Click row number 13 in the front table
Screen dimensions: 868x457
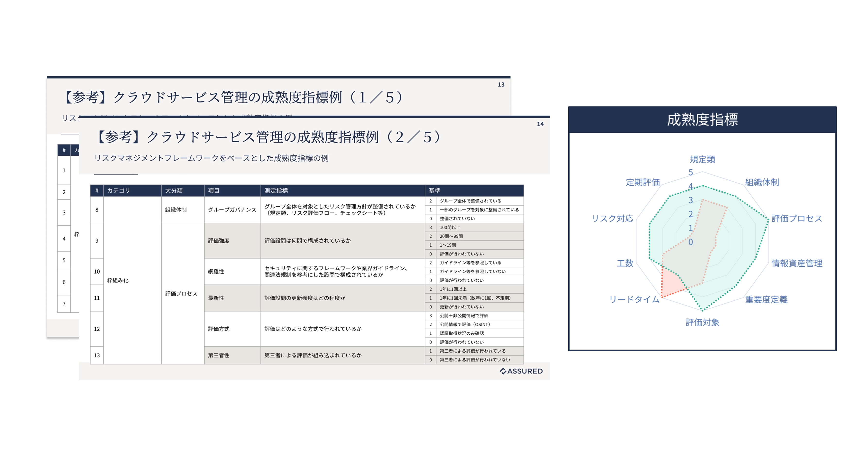tap(97, 355)
